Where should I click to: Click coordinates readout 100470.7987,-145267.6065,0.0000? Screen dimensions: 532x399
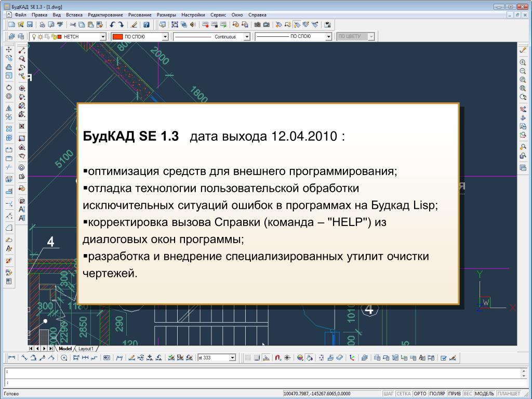pyautogui.click(x=316, y=394)
